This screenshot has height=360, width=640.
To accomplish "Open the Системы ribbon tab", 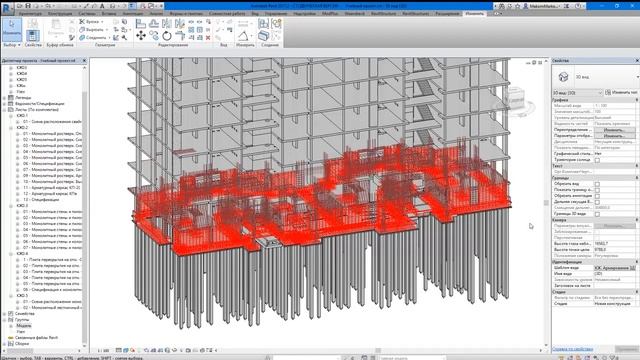I will (x=87, y=13).
